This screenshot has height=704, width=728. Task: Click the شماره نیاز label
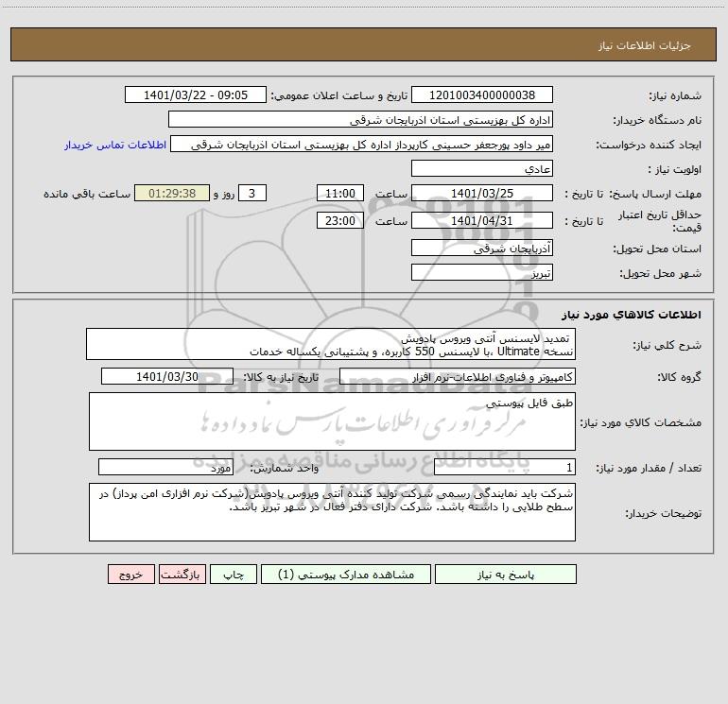(675, 96)
